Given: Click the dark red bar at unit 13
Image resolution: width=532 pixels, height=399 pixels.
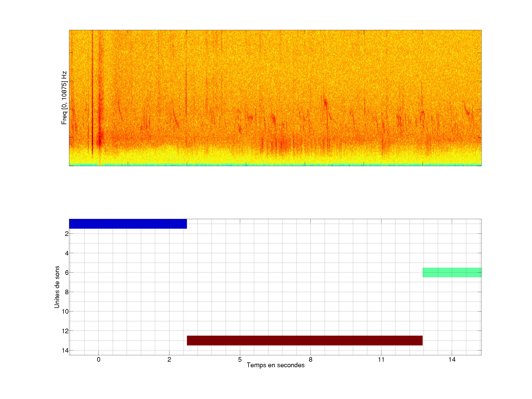Looking at the screenshot, I should pyautogui.click(x=304, y=340).
